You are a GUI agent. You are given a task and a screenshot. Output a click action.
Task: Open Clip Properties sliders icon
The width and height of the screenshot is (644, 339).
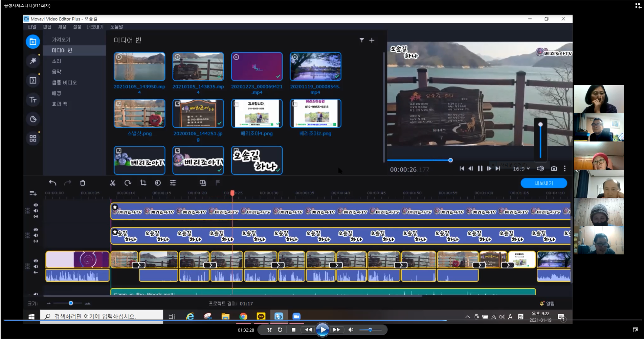tap(173, 183)
